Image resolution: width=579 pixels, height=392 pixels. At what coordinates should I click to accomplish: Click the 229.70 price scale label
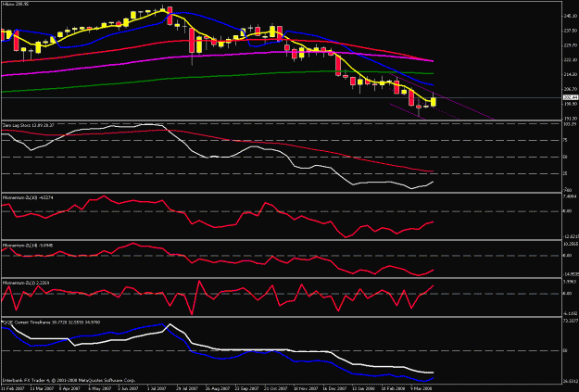pyautogui.click(x=571, y=45)
